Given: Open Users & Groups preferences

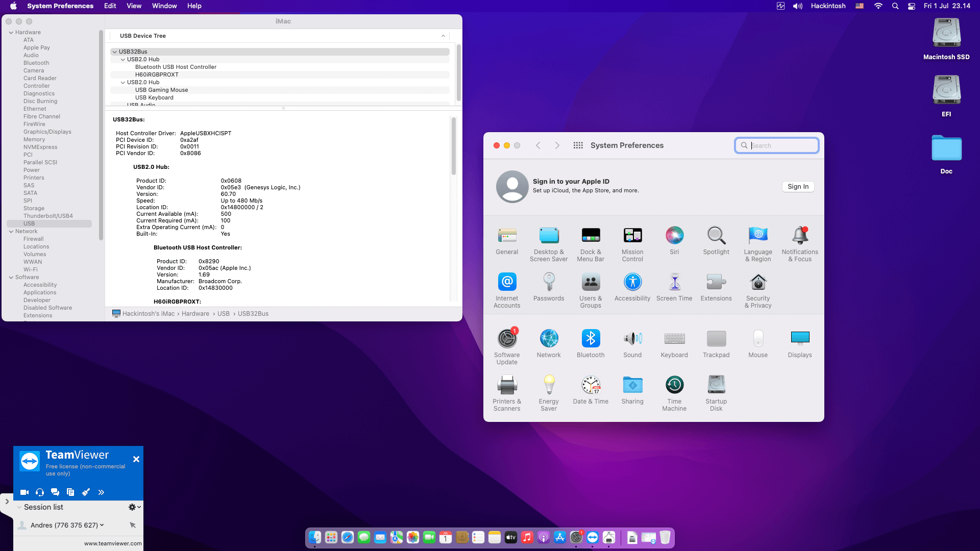Looking at the screenshot, I should [x=591, y=291].
